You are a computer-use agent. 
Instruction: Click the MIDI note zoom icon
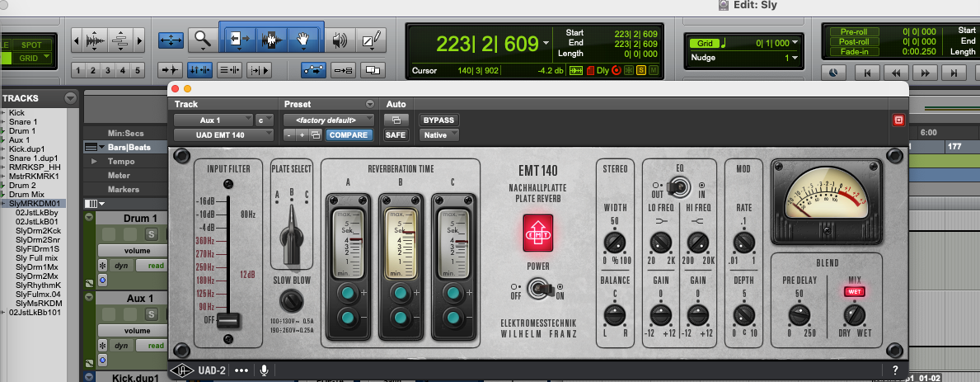coord(120,40)
